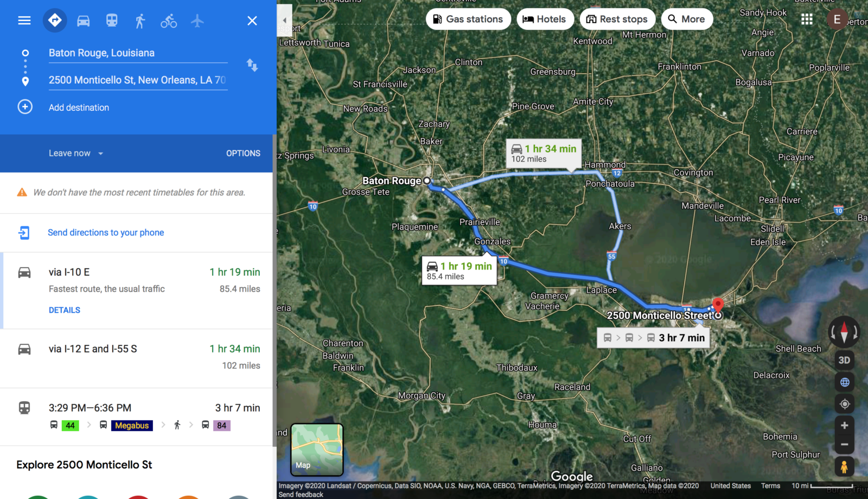The image size is (868, 499).
Task: Choose walking travel mode icon
Action: (x=140, y=21)
